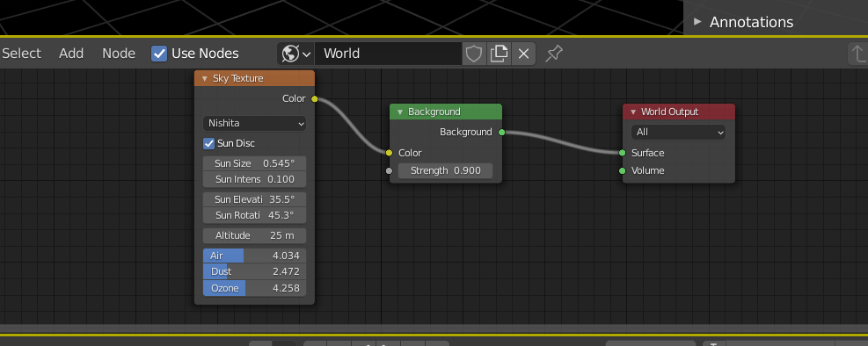Open the All target dropdown in World Output
Image resolution: width=868 pixels, height=346 pixels.
(678, 132)
